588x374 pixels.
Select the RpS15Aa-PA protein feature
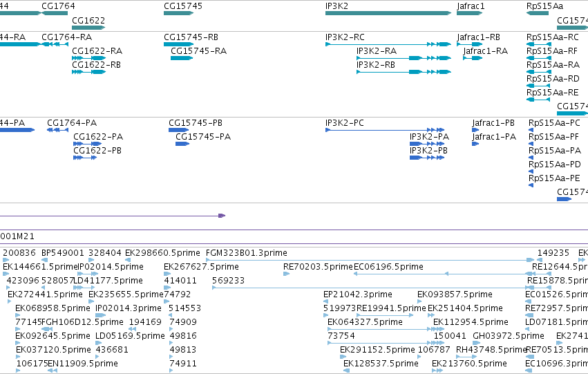tap(531, 158)
